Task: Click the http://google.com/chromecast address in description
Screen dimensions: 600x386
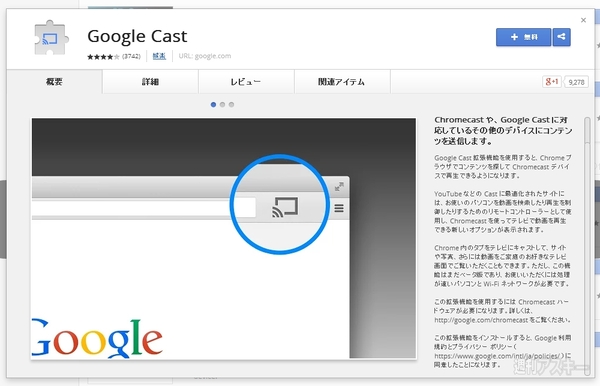Action: (x=481, y=320)
